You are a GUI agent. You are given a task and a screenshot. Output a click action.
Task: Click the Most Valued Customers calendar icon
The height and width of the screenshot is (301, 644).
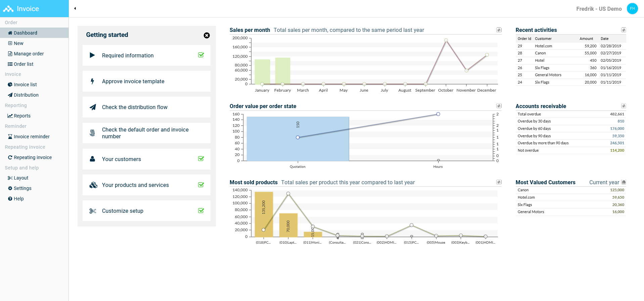(x=624, y=182)
